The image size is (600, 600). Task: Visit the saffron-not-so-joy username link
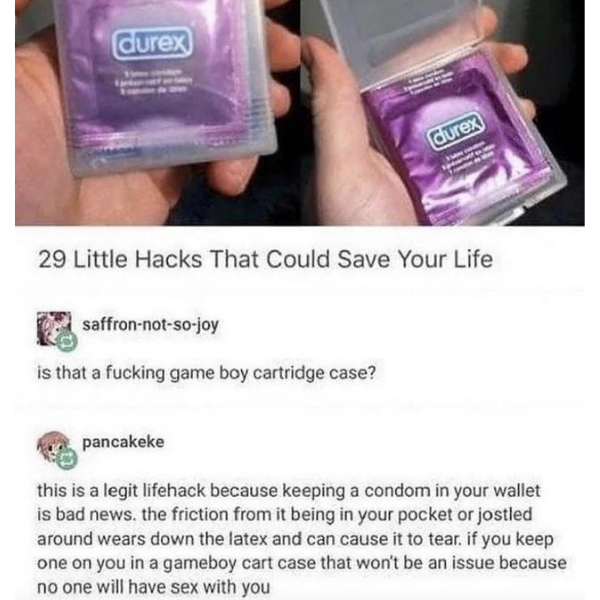[150, 325]
